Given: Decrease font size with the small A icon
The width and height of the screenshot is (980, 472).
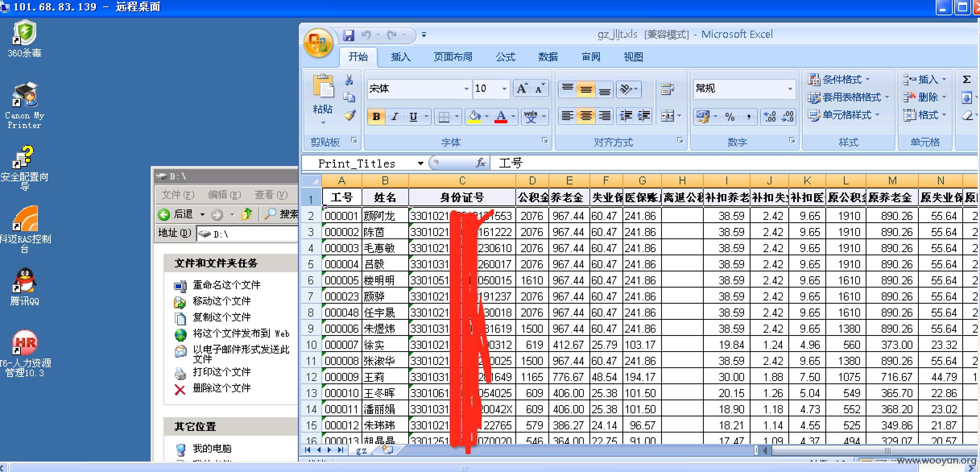Looking at the screenshot, I should pyautogui.click(x=540, y=89).
